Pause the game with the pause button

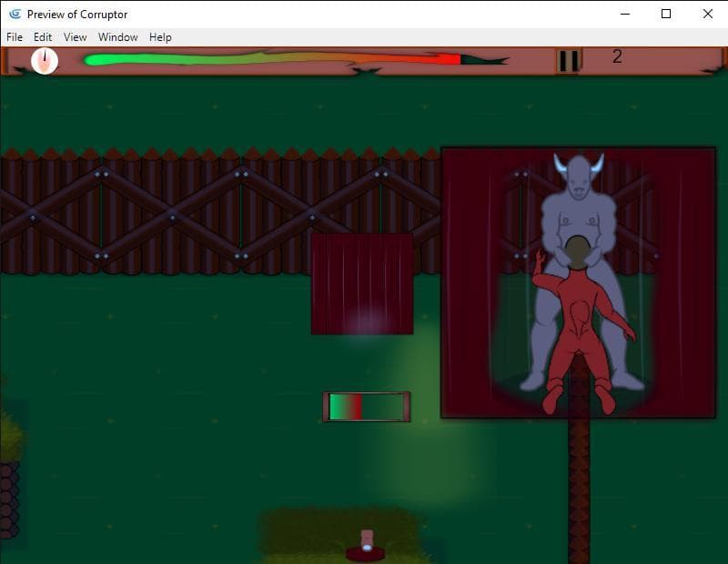click(569, 61)
